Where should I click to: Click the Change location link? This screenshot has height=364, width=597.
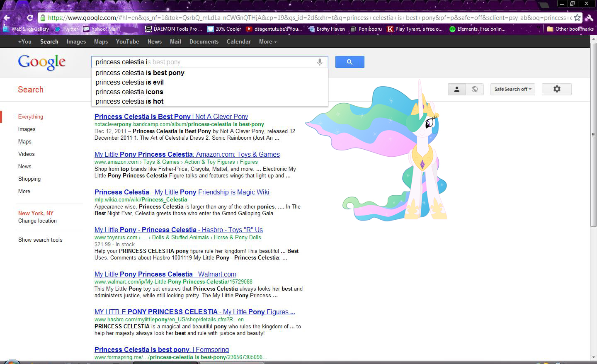coord(37,221)
